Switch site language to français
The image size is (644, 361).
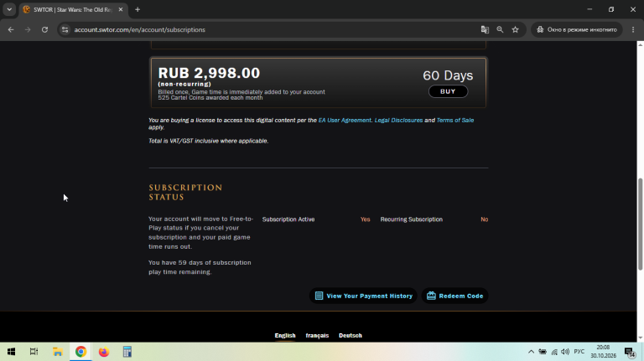[x=317, y=336]
